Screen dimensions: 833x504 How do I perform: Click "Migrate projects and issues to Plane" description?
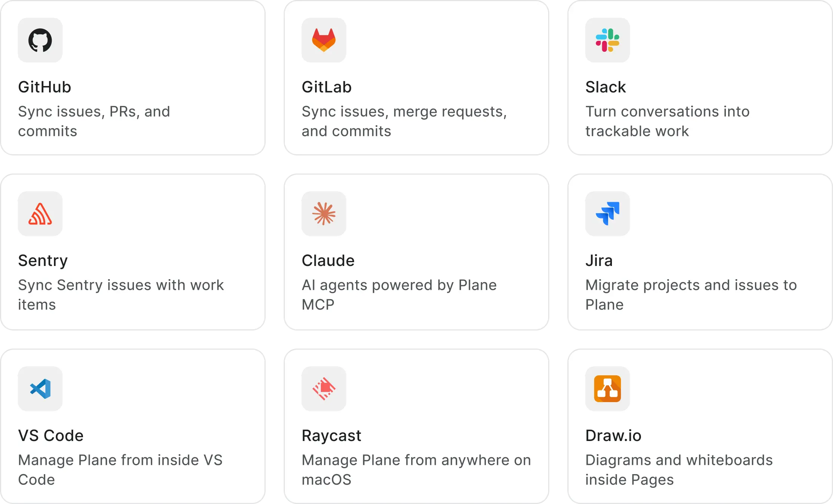click(691, 295)
